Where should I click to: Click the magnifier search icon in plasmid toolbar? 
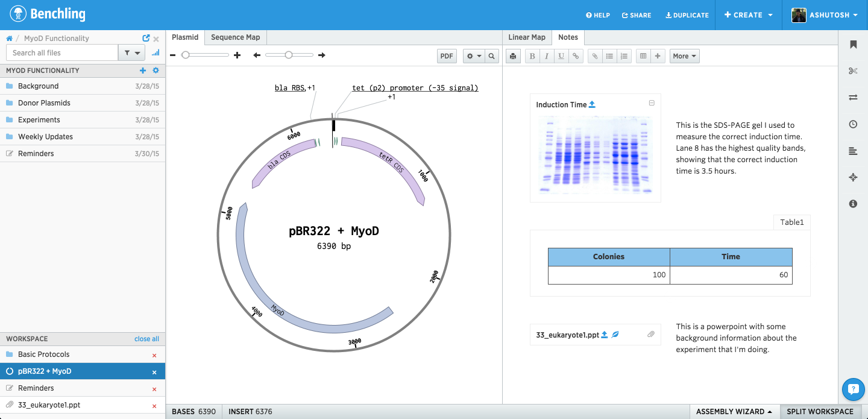coord(492,56)
